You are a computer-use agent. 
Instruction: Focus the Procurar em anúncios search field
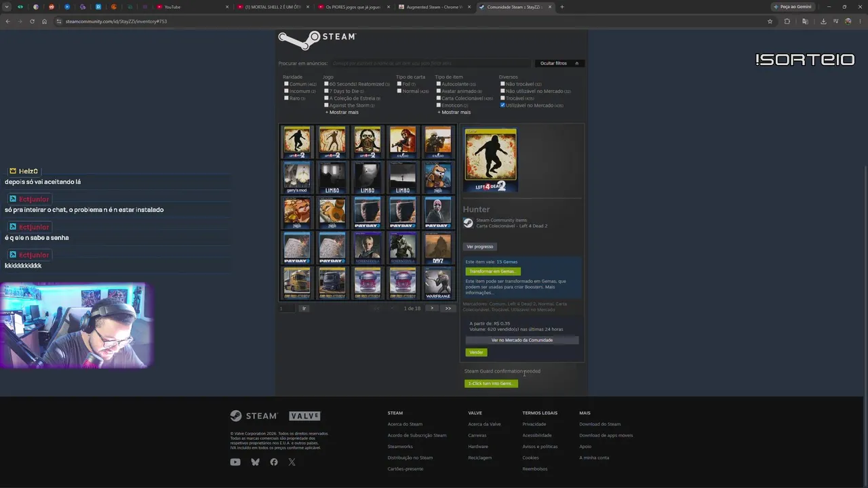tap(431, 63)
